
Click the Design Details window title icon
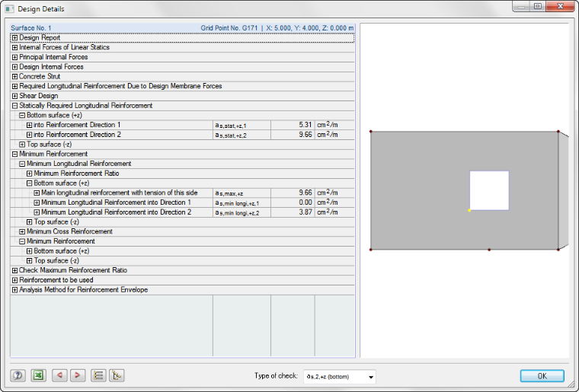click(x=9, y=9)
